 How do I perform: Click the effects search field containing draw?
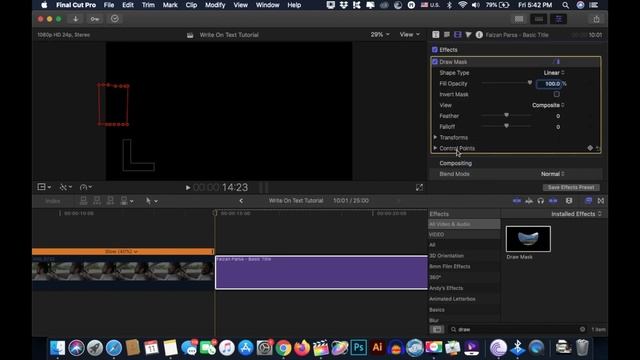tap(518, 329)
